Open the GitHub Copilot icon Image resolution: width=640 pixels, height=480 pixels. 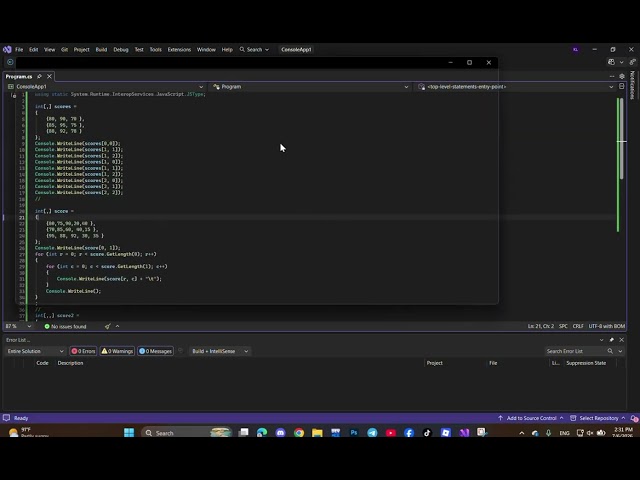point(611,62)
